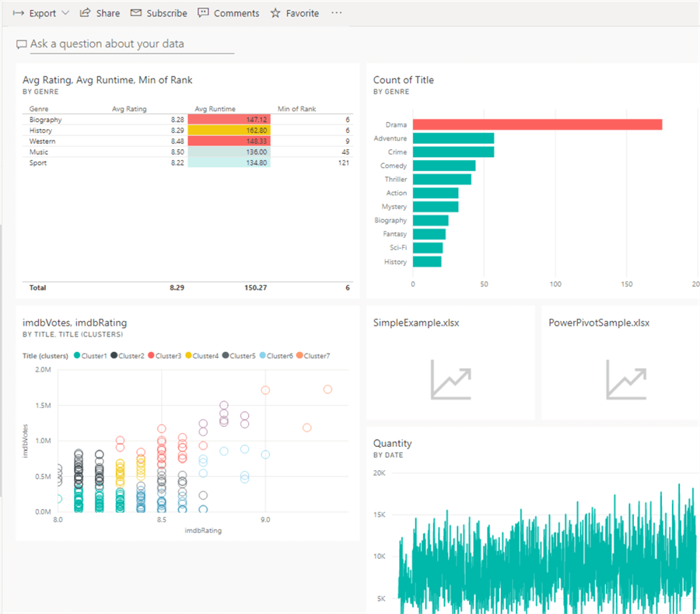The image size is (700, 614).
Task: Expand the Export dropdown chevron
Action: 65,13
